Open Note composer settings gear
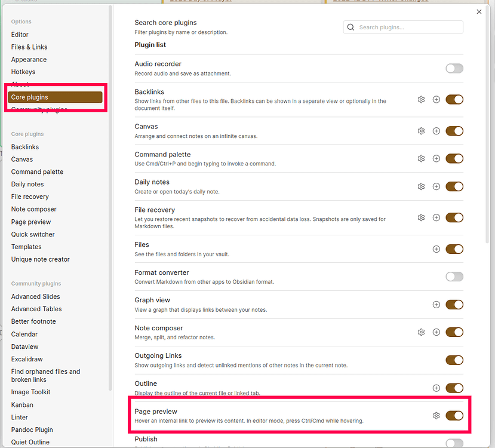 (421, 332)
